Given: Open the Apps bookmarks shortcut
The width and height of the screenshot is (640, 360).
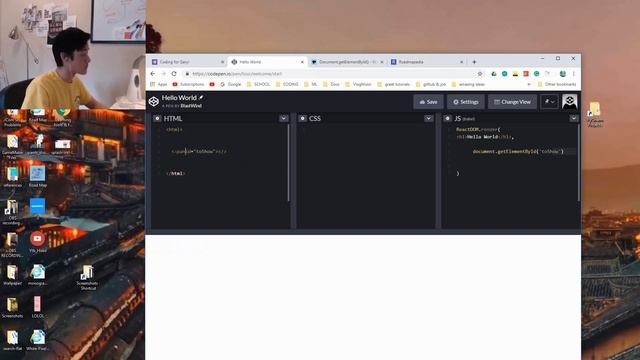Looking at the screenshot, I should pyautogui.click(x=159, y=84).
